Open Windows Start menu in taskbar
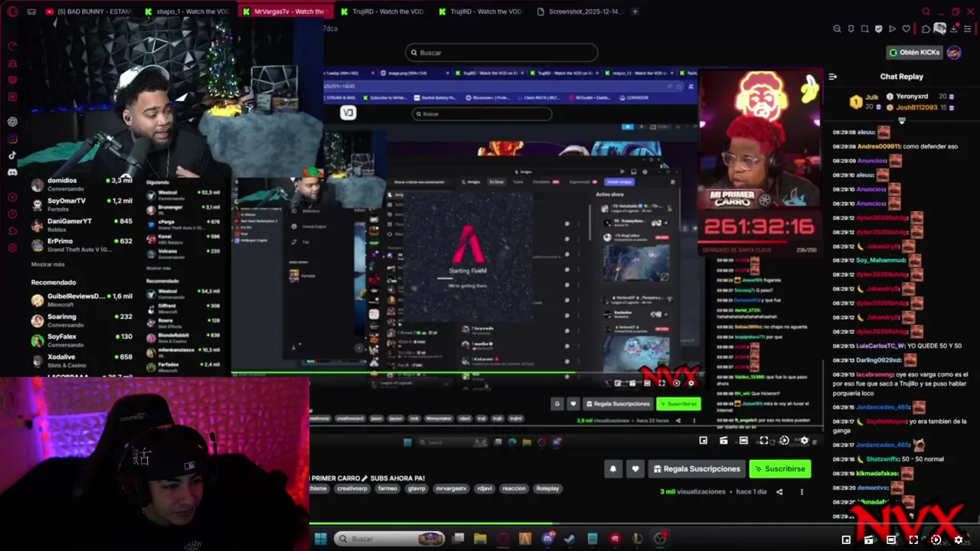Image resolution: width=980 pixels, height=551 pixels. point(321,539)
